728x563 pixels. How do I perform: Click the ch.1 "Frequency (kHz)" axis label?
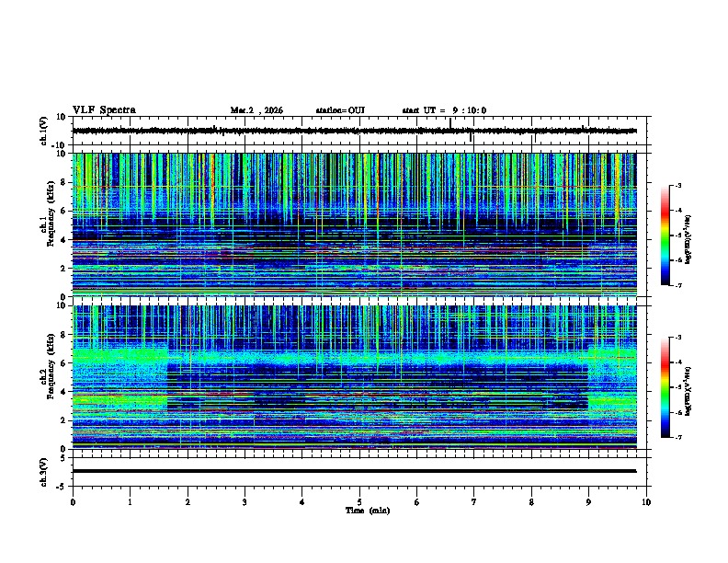coord(51,214)
